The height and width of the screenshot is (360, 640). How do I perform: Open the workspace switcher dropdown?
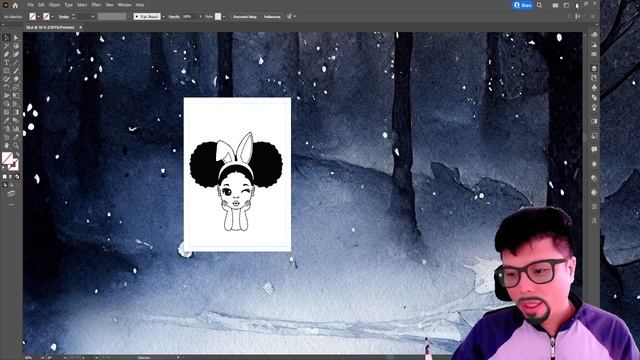(x=566, y=5)
